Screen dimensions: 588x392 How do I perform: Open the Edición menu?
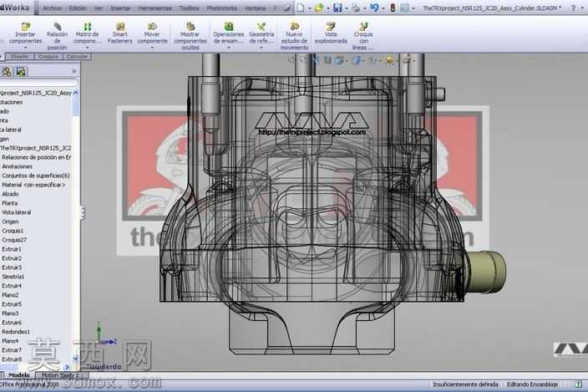(x=78, y=8)
